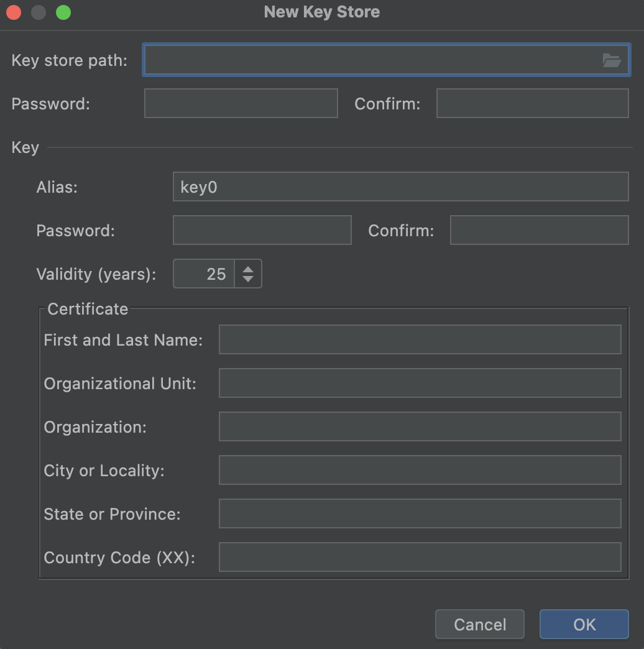Click the Organization field
The height and width of the screenshot is (649, 644).
[420, 426]
